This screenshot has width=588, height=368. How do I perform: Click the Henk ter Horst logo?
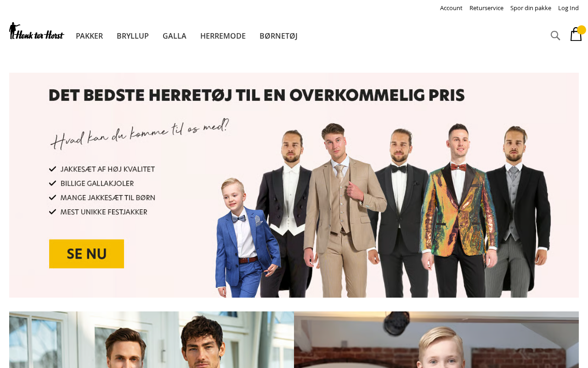[37, 31]
